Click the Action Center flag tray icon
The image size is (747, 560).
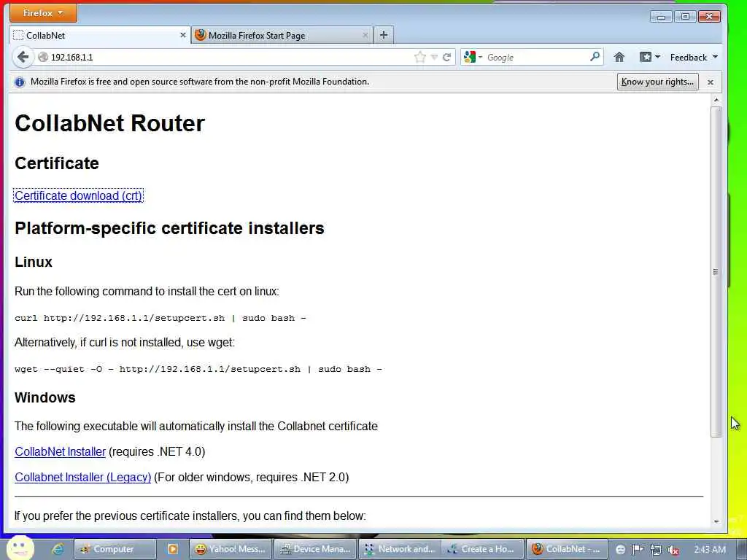tap(638, 550)
